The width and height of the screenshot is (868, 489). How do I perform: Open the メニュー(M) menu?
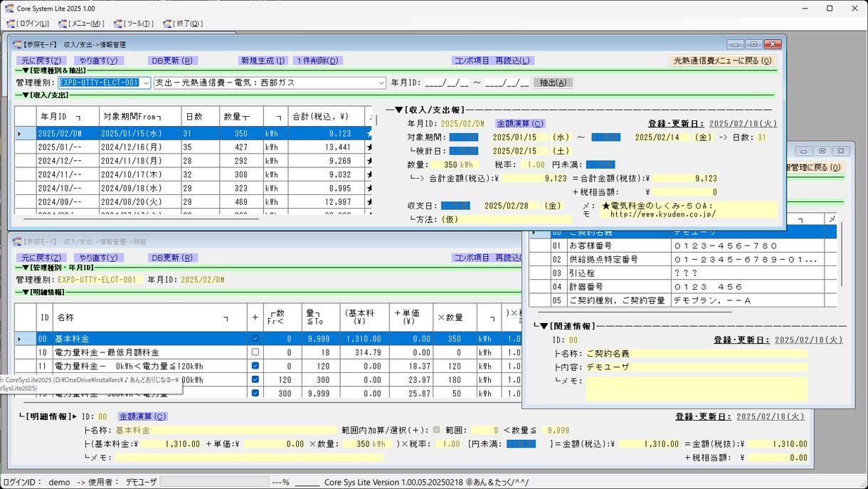(x=88, y=23)
